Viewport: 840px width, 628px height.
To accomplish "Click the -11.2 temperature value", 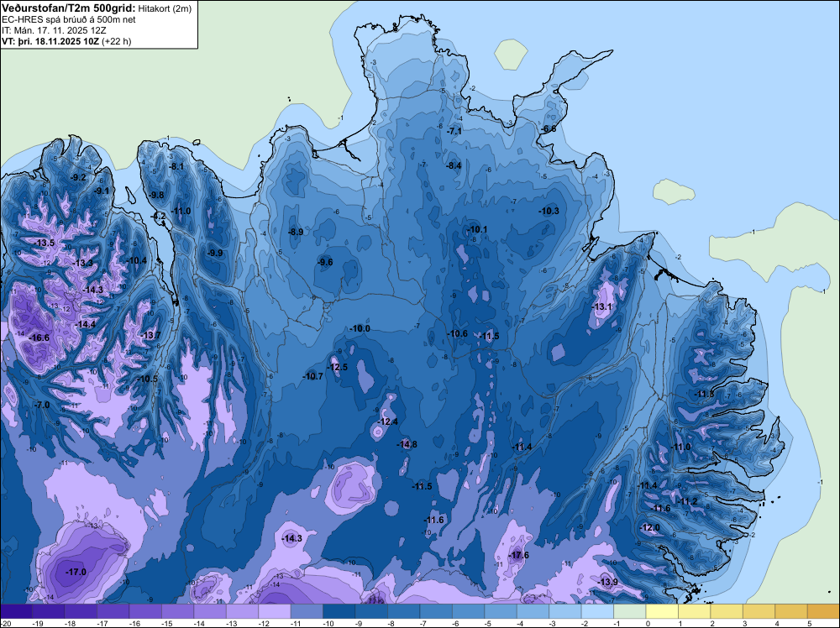I will 688,502.
